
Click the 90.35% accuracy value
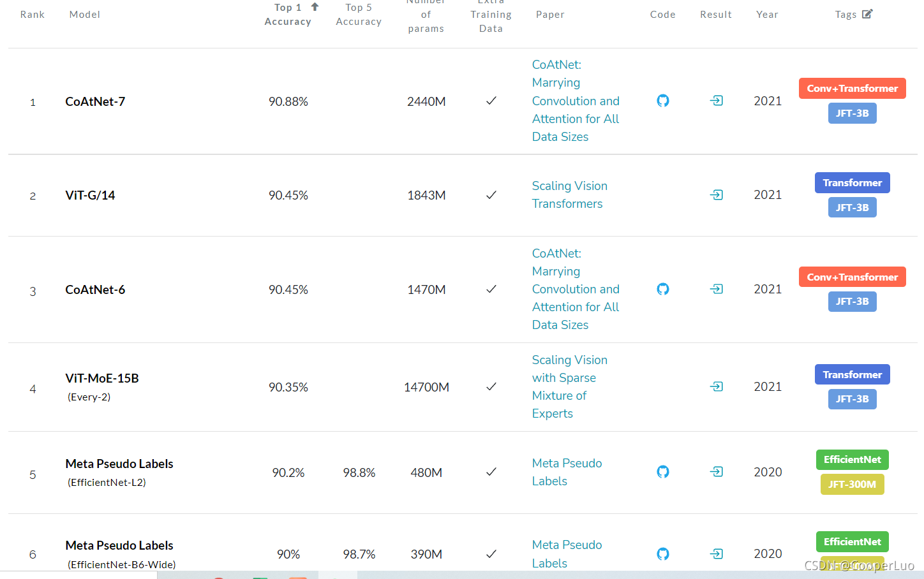[288, 387]
